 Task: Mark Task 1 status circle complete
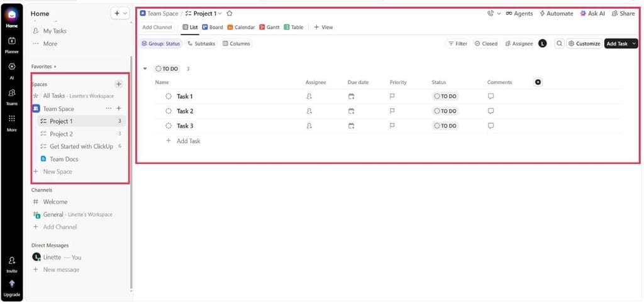point(169,96)
